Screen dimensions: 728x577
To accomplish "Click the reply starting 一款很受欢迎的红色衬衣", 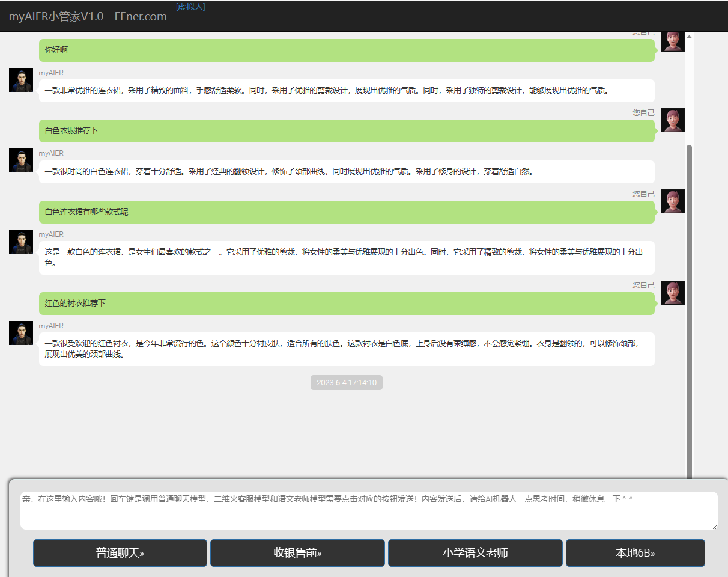I will point(347,349).
